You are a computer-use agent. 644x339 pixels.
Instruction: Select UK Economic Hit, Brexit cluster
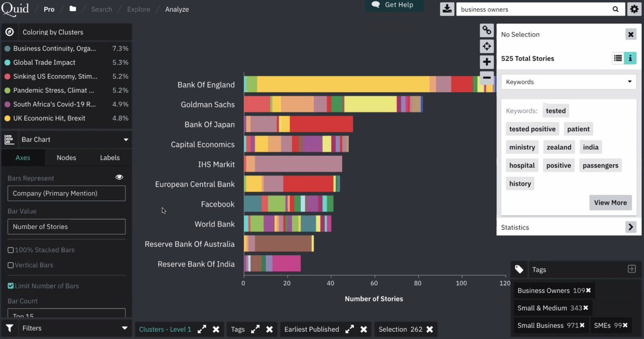pos(66,118)
